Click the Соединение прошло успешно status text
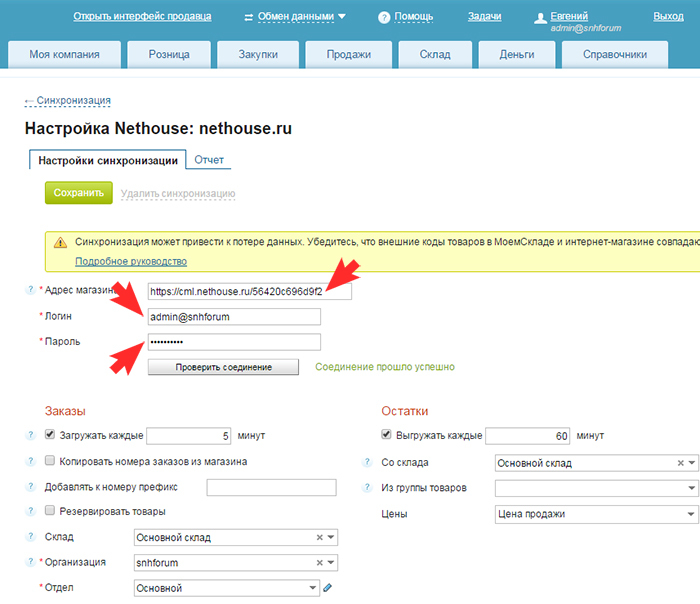This screenshot has height=604, width=700. tap(385, 367)
